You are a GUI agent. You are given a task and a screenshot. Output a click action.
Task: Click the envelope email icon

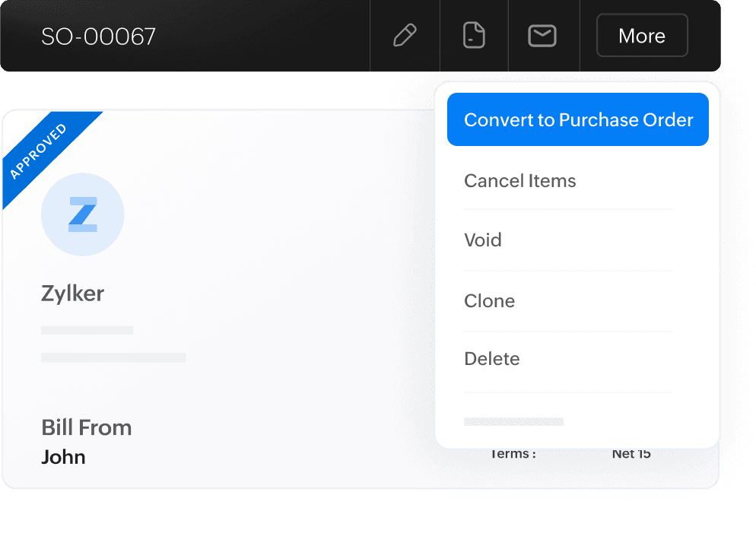click(x=542, y=36)
